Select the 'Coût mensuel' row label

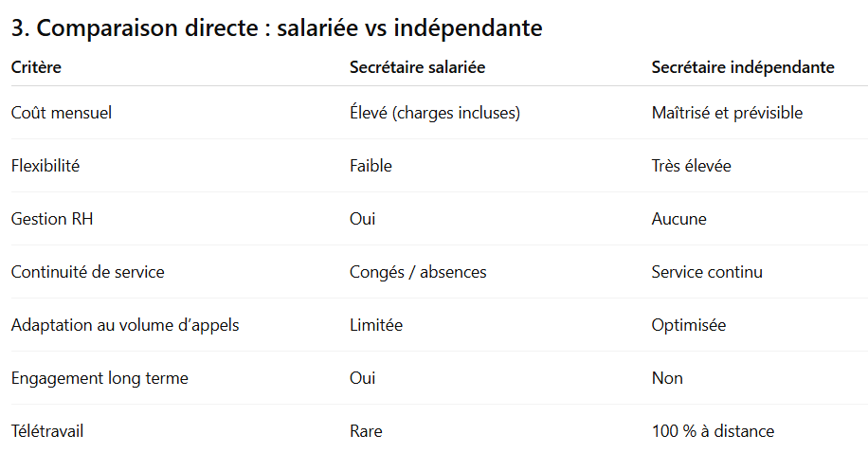pyautogui.click(x=62, y=113)
